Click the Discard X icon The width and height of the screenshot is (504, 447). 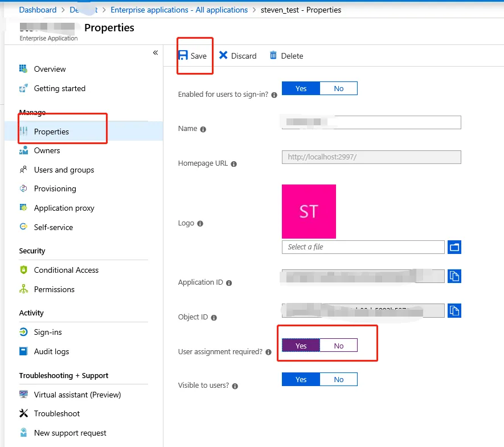tap(223, 55)
